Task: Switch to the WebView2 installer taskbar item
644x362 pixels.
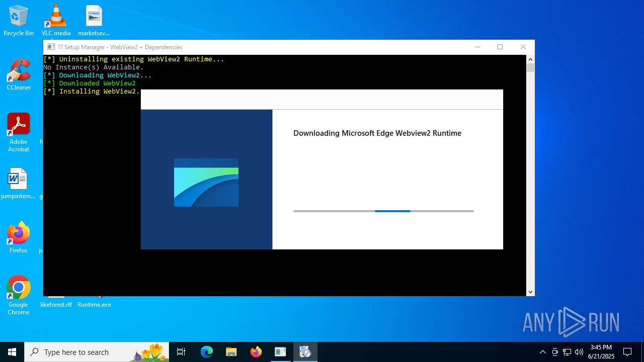Action: click(x=305, y=352)
